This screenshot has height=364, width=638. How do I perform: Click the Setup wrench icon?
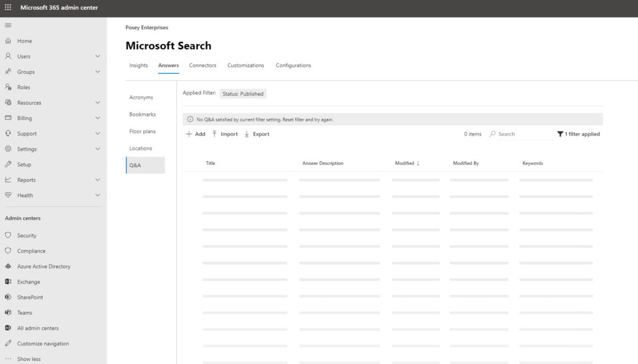pos(8,164)
